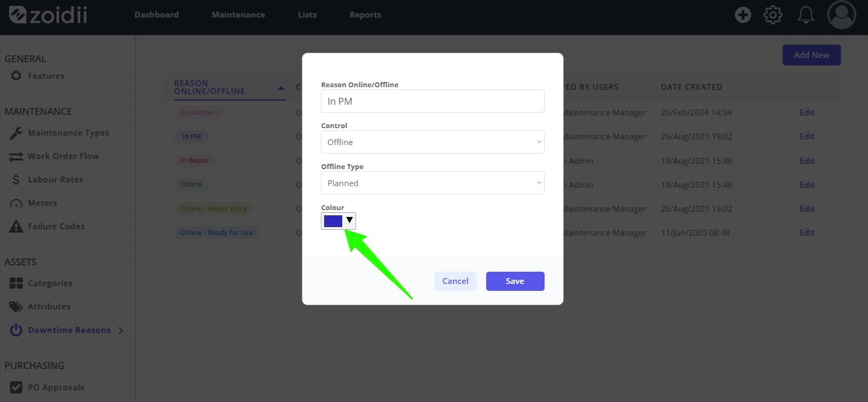Sort by Reason Online/Offline column arrow
This screenshot has width=868, height=402.
280,88
